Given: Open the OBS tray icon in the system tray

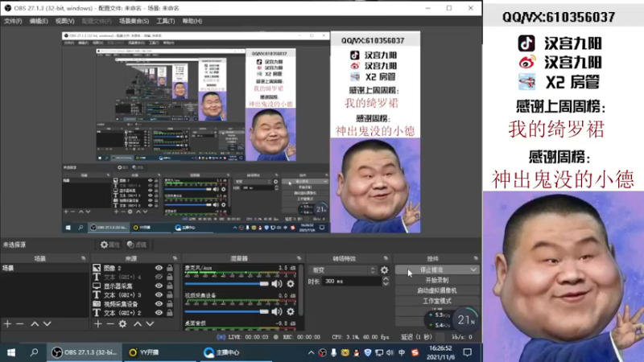Looking at the screenshot, I should tap(323, 352).
